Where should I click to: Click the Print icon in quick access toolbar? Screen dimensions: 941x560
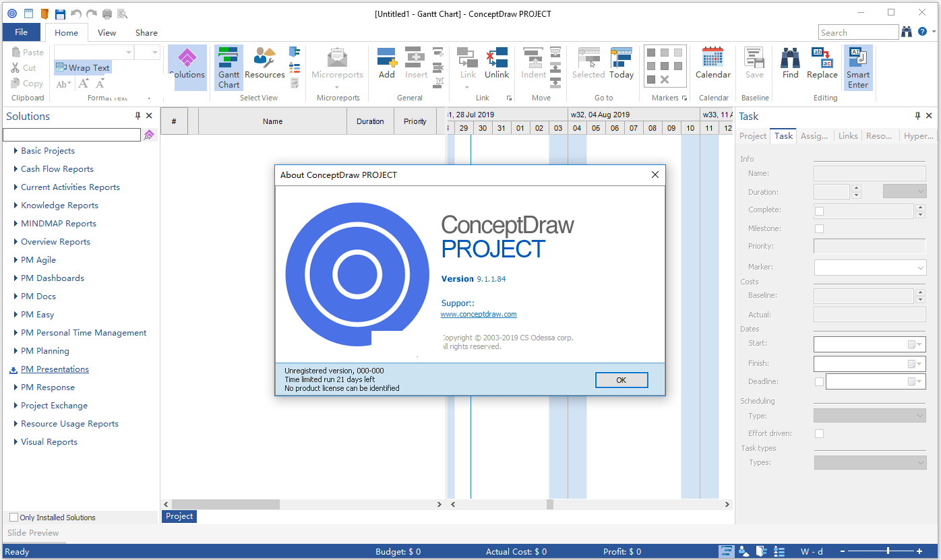[107, 13]
